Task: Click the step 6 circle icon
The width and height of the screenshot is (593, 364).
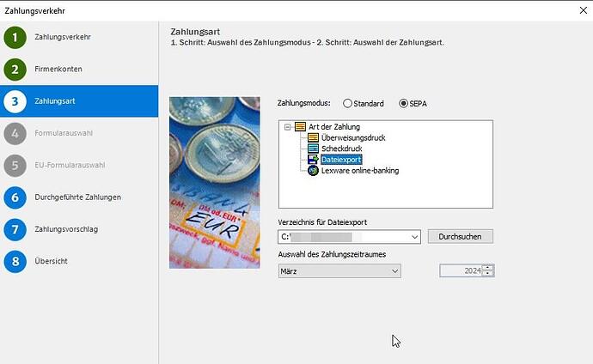Action: [x=15, y=197]
